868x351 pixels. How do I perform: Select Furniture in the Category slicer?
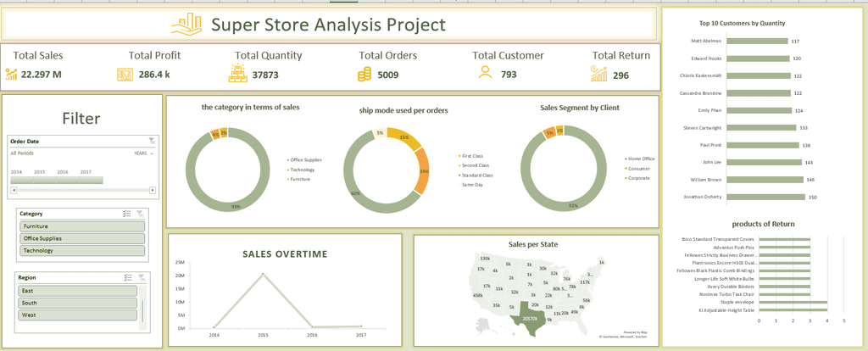pyautogui.click(x=82, y=226)
